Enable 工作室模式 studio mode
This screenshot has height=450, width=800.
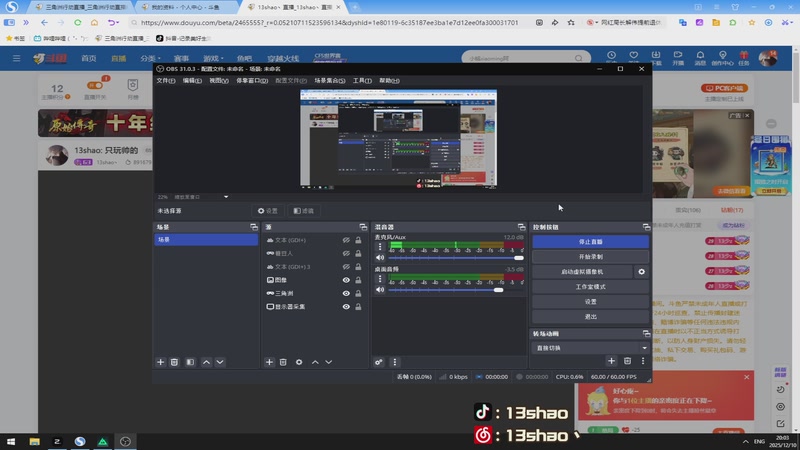tap(591, 287)
